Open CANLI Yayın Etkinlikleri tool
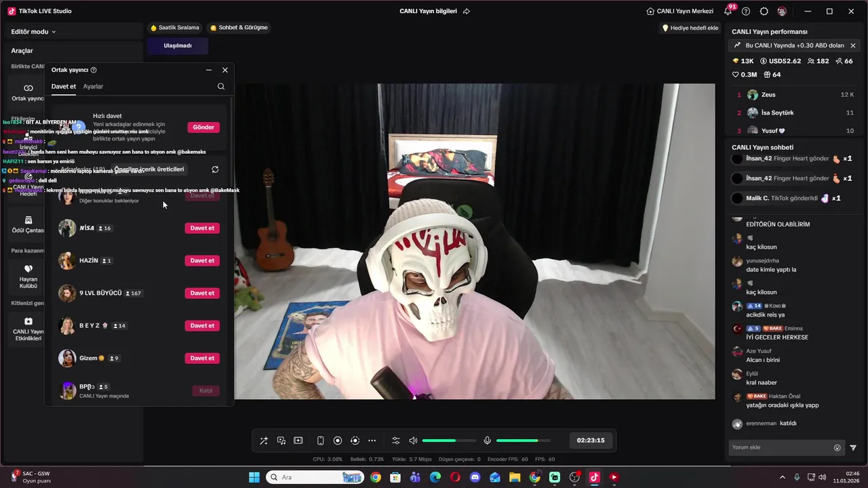The height and width of the screenshot is (488, 868). (x=28, y=329)
